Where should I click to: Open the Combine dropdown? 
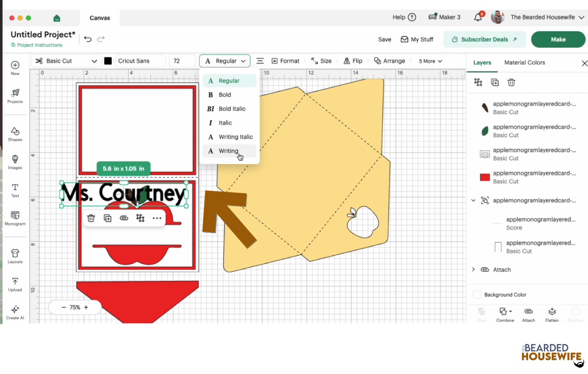point(505,315)
